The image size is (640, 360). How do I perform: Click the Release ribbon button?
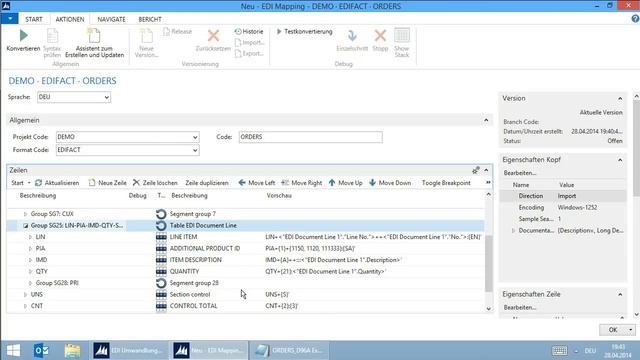[178, 31]
